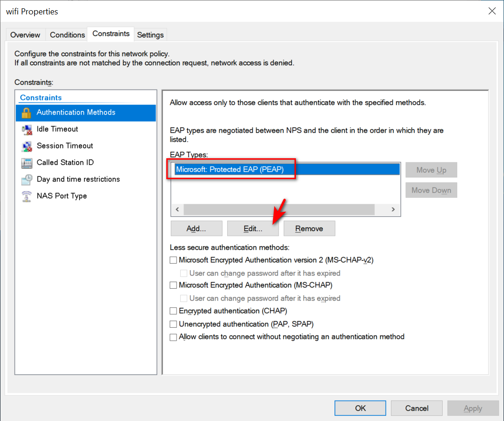Check Allow clients to connect without negotiating
Image resolution: width=504 pixels, height=421 pixels.
pos(173,337)
